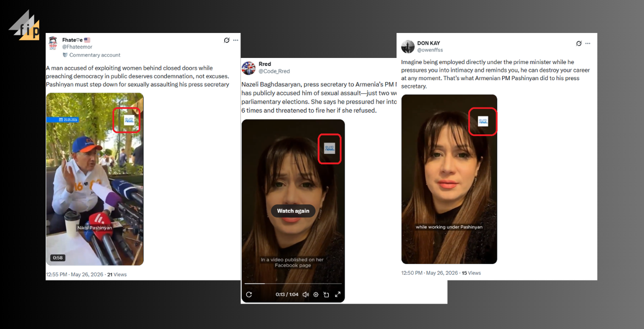
Task: Mute the volume in Rred's video
Action: coord(305,295)
